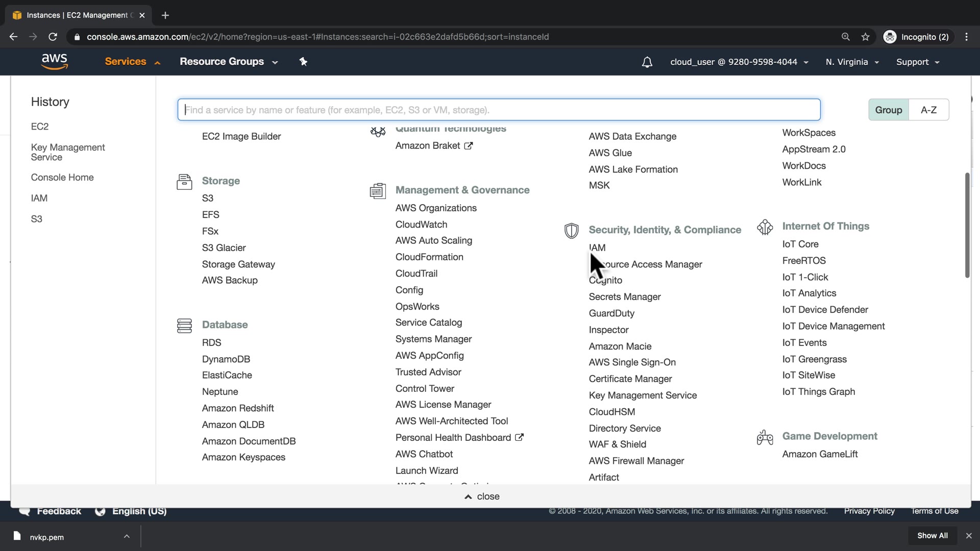Open the notifications bell icon

647,62
